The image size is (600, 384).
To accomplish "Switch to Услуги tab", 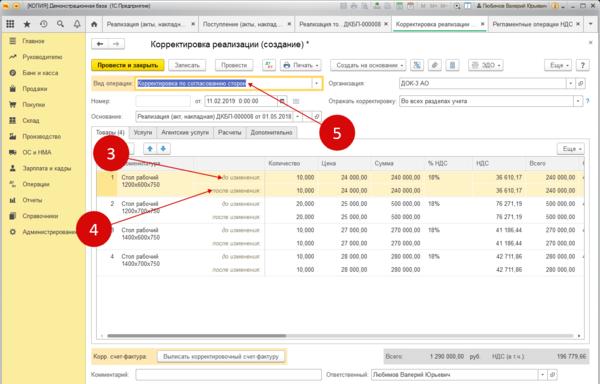I will [143, 132].
